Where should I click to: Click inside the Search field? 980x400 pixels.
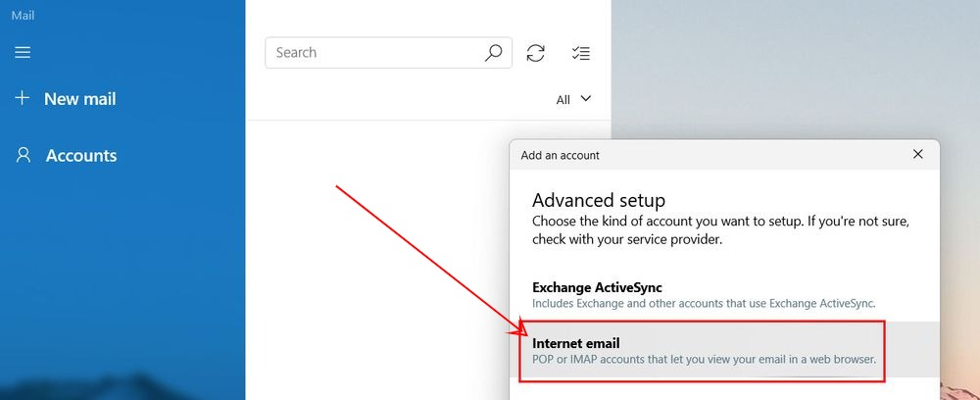388,53
